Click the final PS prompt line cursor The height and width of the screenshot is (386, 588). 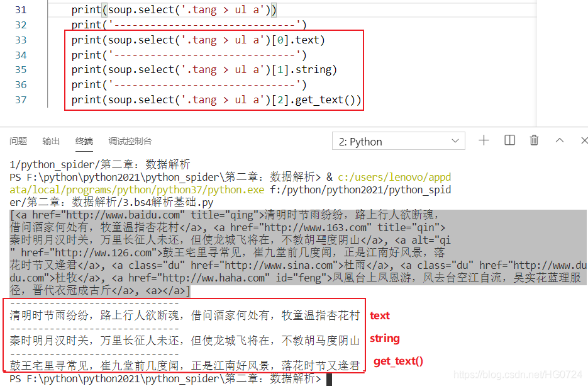329,379
